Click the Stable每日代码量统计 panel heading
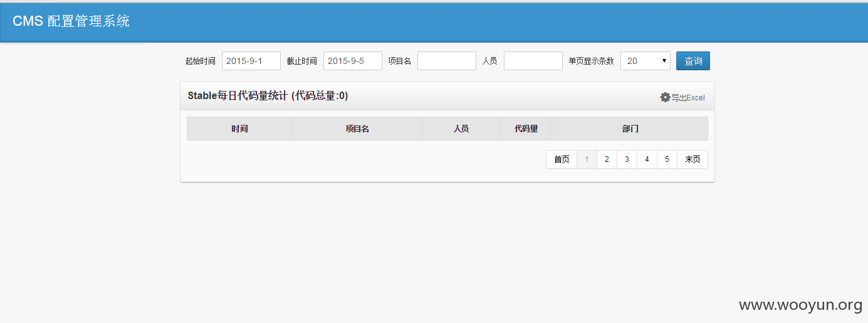The image size is (868, 323). tap(268, 96)
